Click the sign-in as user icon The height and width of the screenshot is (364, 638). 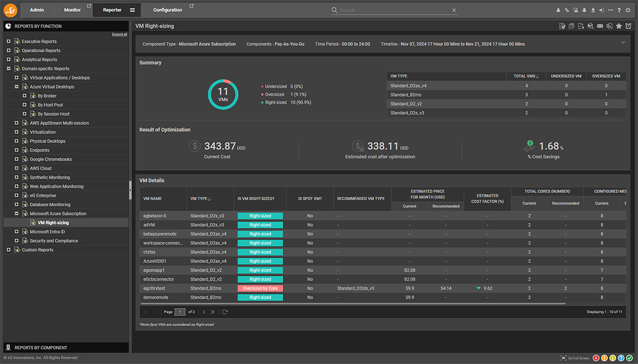(601, 10)
